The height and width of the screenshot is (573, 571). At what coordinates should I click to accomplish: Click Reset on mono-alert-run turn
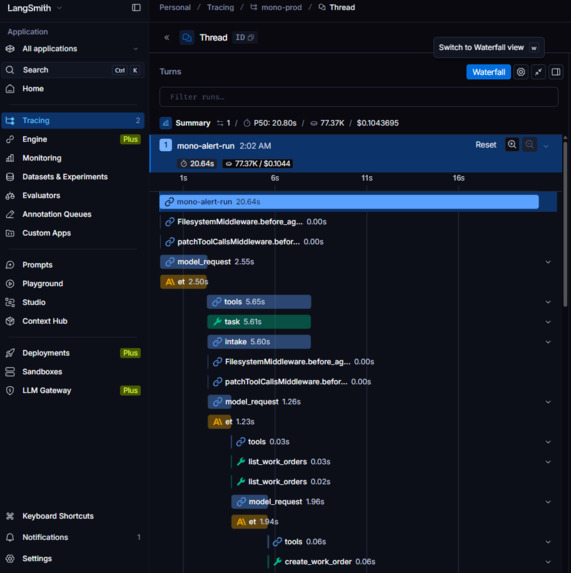[486, 145]
